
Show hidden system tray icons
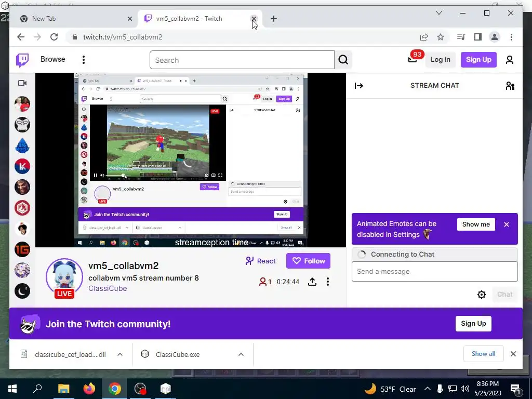[x=428, y=389]
